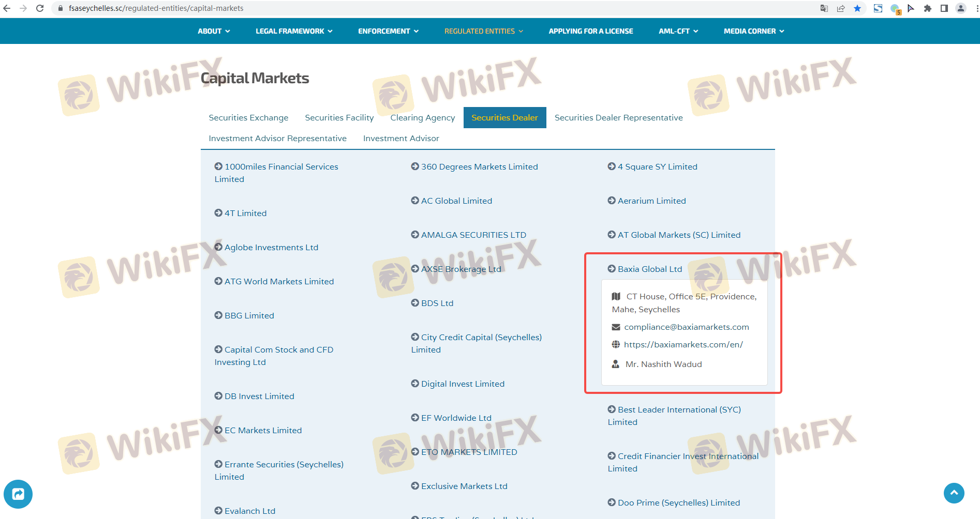Open the MEDIA CORNER dropdown menu
Image resolution: width=980 pixels, height=519 pixels.
click(x=754, y=31)
